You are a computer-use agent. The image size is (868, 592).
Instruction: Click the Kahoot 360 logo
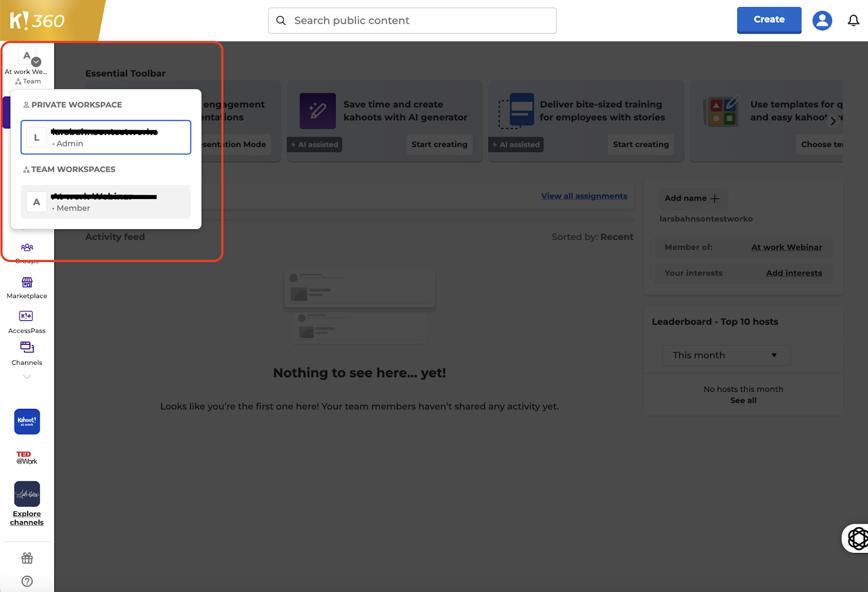pos(37,21)
